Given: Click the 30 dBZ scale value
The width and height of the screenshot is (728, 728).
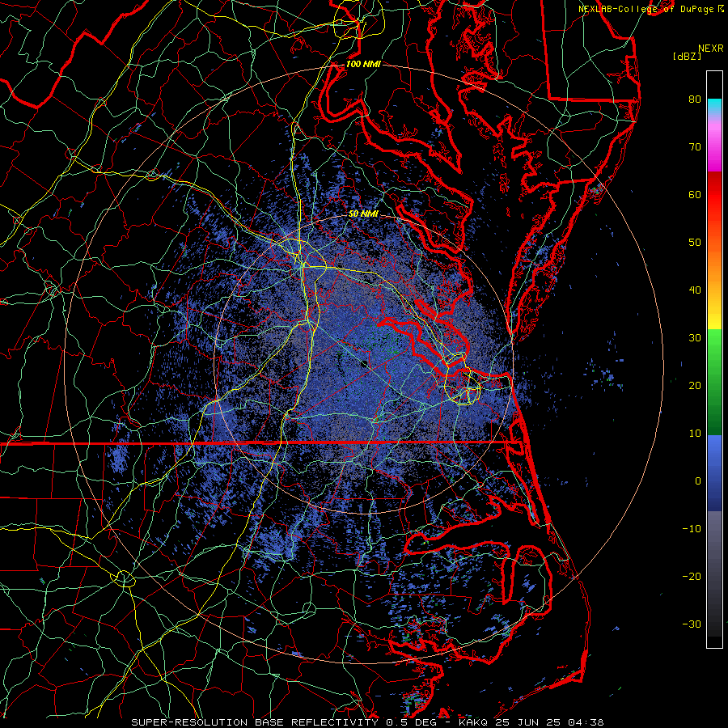Looking at the screenshot, I should (695, 337).
